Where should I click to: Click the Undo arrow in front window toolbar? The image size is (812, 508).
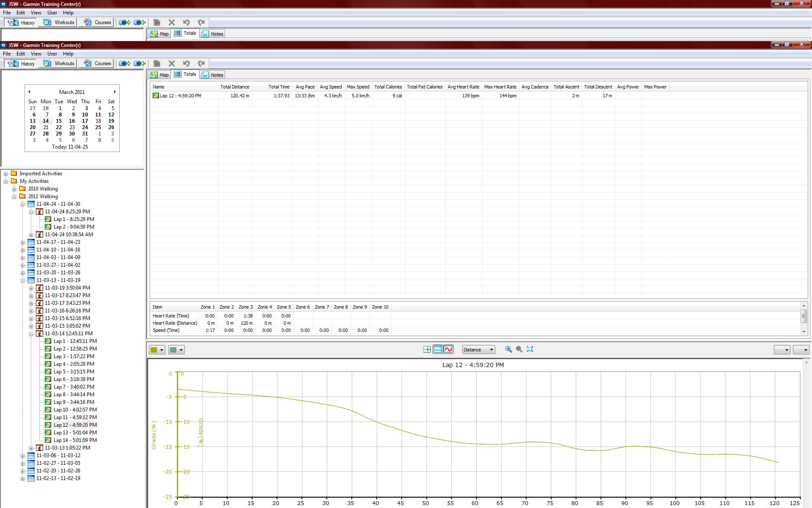click(187, 63)
